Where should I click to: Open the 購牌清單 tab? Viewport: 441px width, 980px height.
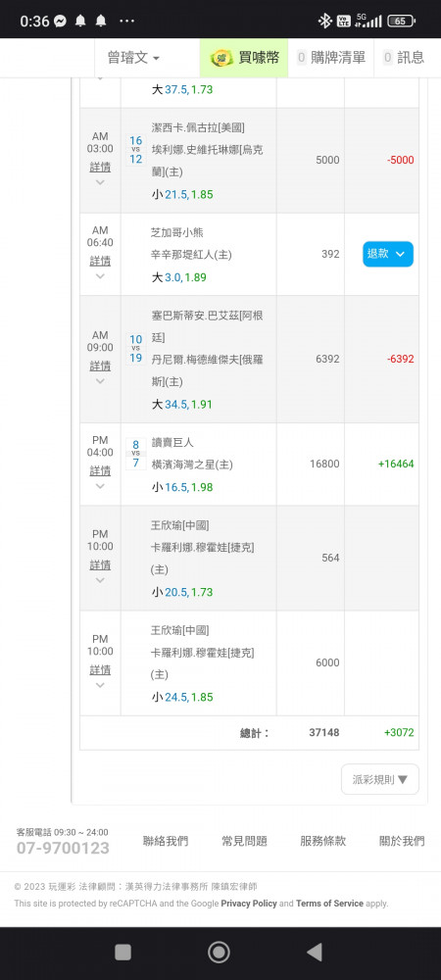click(331, 58)
